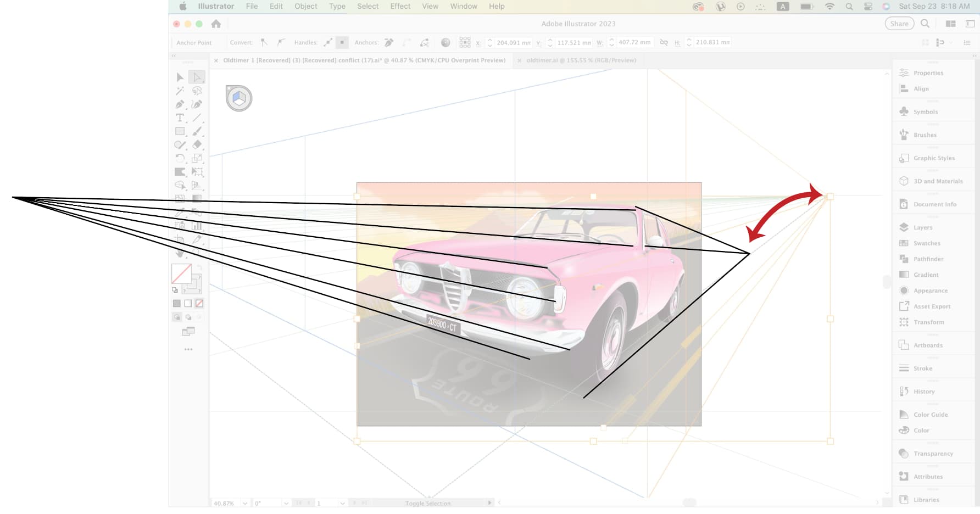Select the Scale tool
Screen dimensions: 980x514
point(197,158)
